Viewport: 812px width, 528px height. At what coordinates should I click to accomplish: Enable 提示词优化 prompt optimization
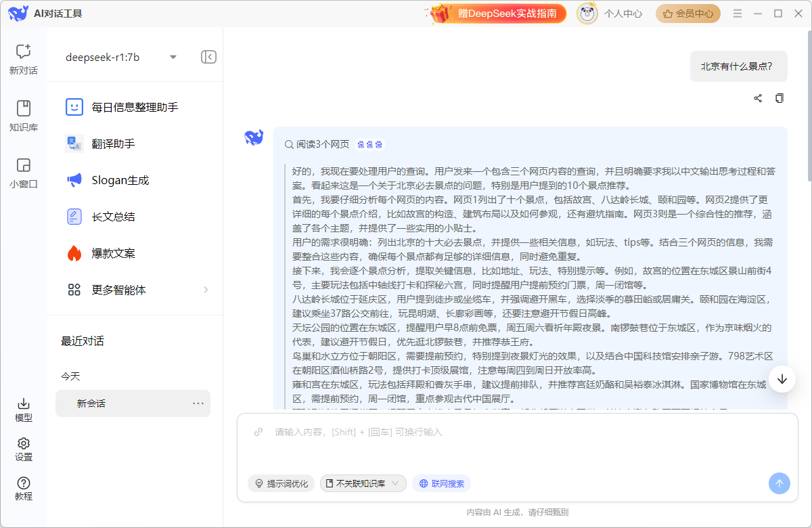pos(281,483)
